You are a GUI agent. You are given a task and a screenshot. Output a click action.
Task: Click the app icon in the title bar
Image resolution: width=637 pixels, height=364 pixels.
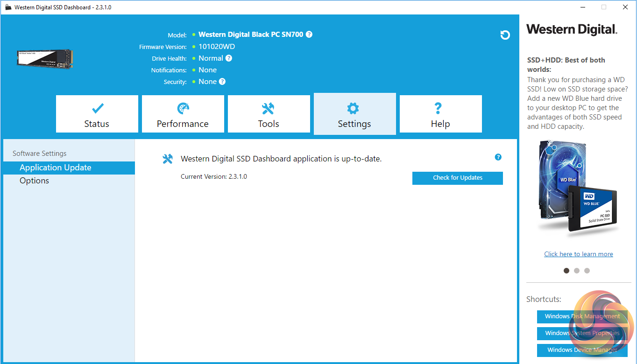tap(8, 7)
